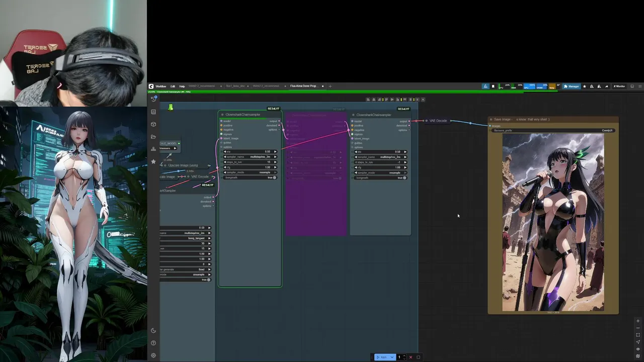Collapse the VAE Decode node via its dot
Image resolution: width=644 pixels, height=362 pixels.
(x=426, y=121)
